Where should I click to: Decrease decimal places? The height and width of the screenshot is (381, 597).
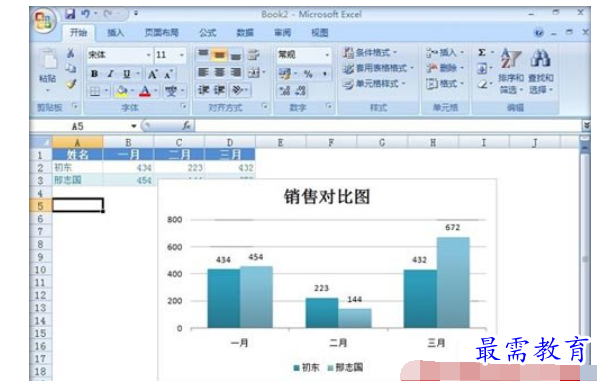[x=300, y=91]
